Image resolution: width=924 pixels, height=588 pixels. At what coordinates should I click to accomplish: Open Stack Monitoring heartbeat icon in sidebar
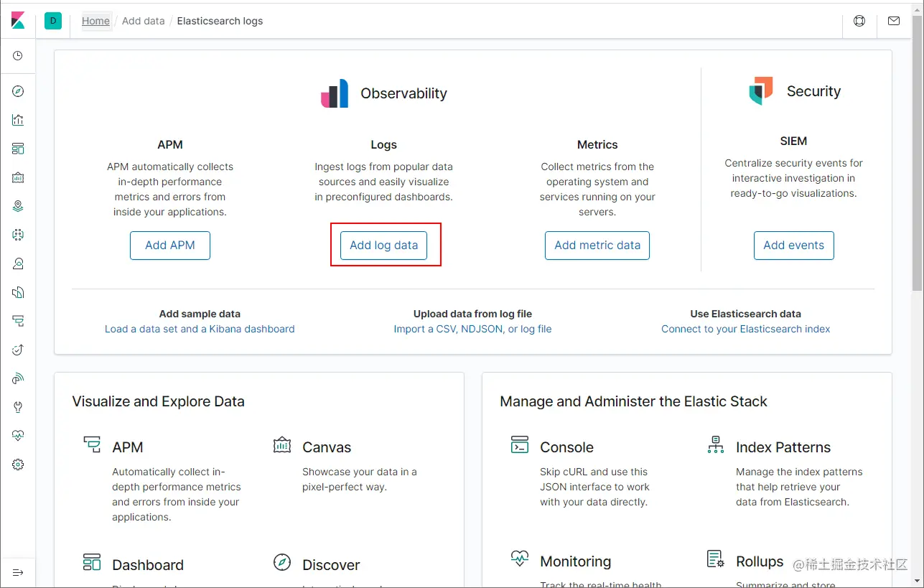click(x=18, y=436)
